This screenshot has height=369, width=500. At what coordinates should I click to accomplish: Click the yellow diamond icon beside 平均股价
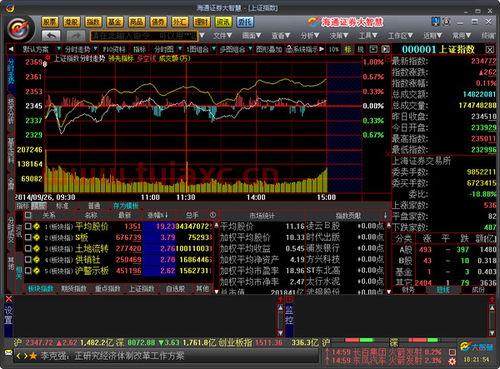tap(37, 227)
